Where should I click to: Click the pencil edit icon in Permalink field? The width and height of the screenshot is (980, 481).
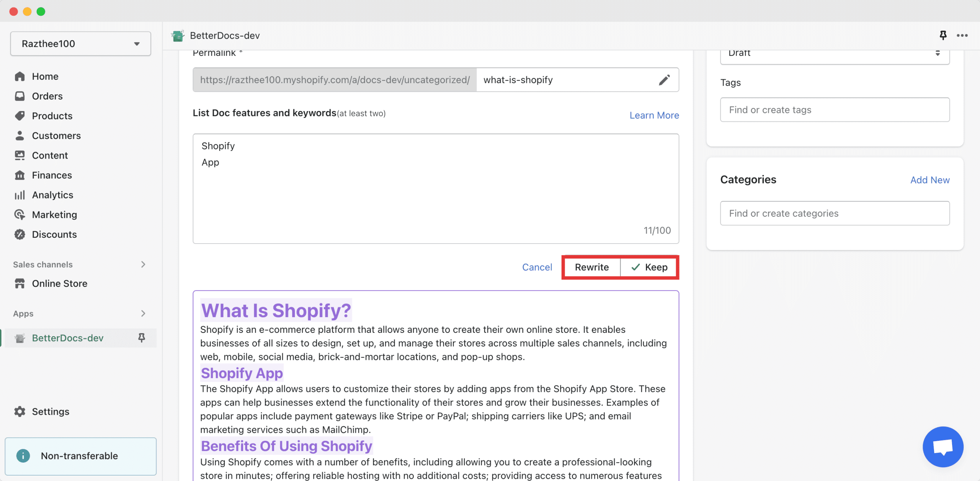click(x=664, y=80)
